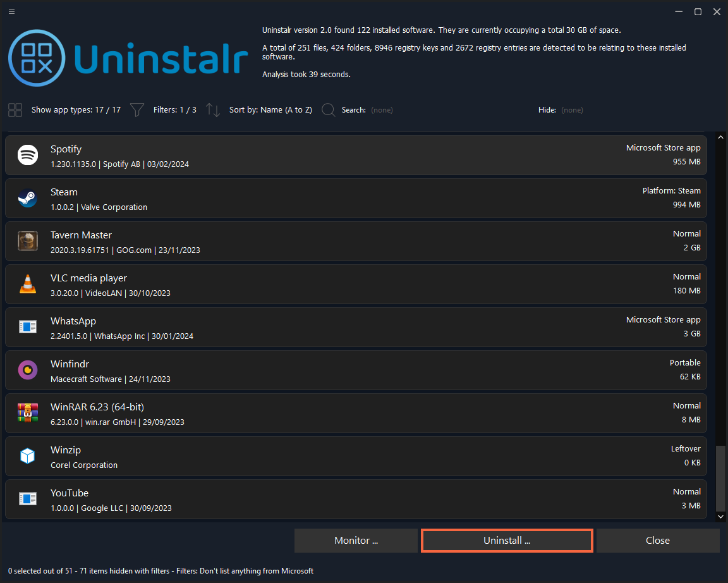Click the Corel Corporation publisher text
The height and width of the screenshot is (583, 728).
pyautogui.click(x=84, y=465)
